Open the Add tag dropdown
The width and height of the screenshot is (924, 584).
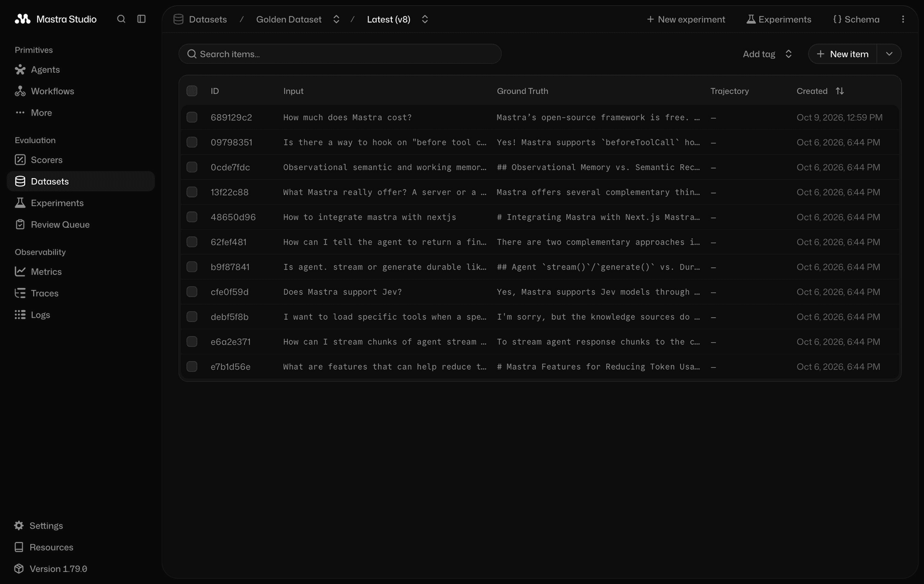pyautogui.click(x=768, y=54)
